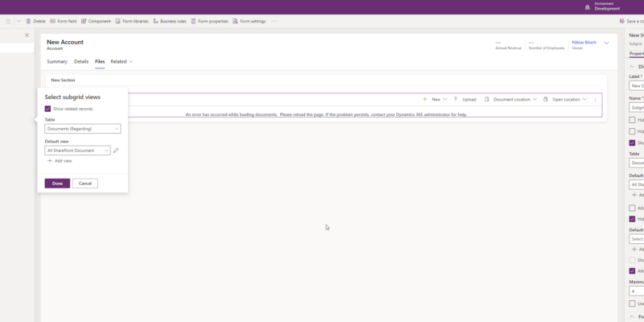Expand the Open Location chevron
This screenshot has height=322, width=644.
coord(584,99)
